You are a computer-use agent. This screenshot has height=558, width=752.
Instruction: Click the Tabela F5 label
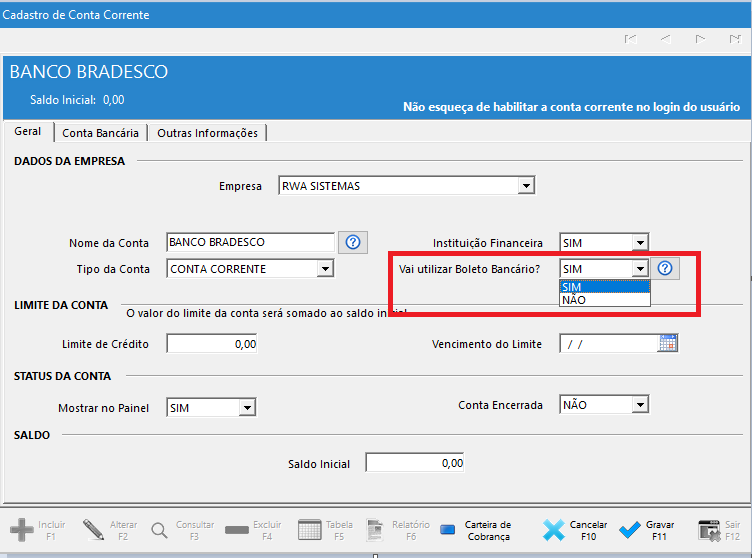point(339,531)
